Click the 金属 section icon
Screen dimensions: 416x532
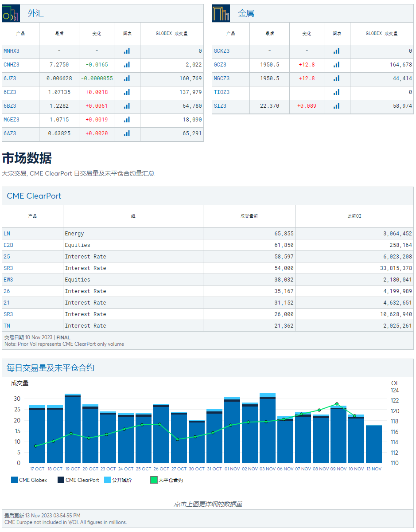[221, 13]
